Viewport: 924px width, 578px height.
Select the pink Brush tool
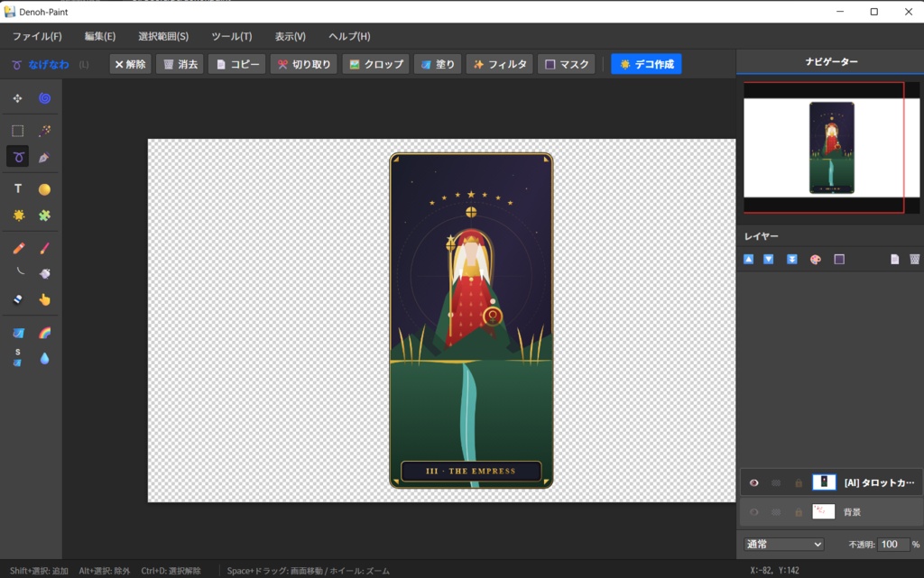[45, 248]
